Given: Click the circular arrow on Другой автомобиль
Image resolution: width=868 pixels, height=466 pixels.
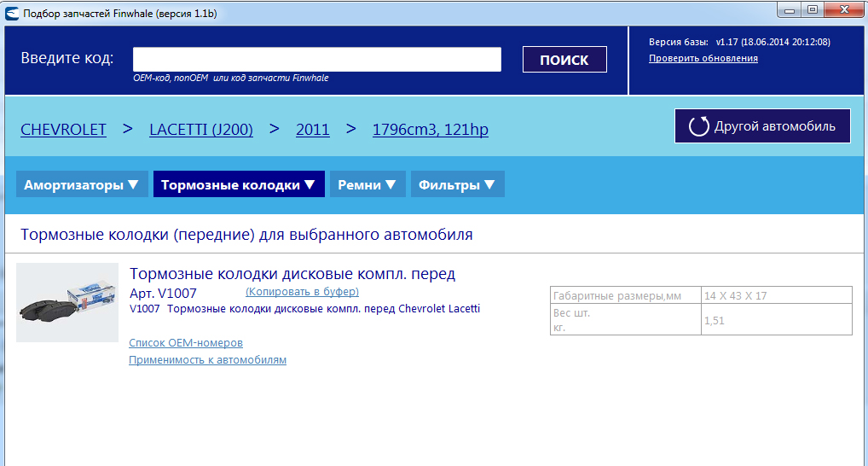Looking at the screenshot, I should coord(698,126).
